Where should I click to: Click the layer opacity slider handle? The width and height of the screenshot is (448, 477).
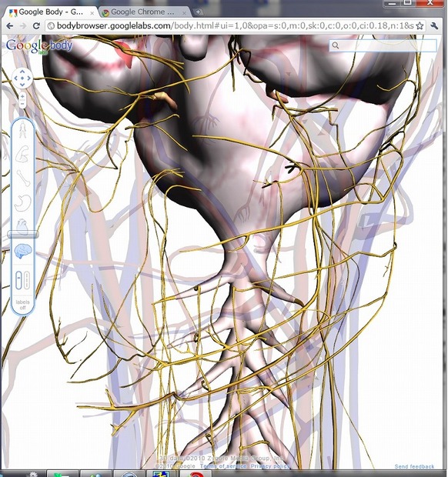[x=23, y=234]
